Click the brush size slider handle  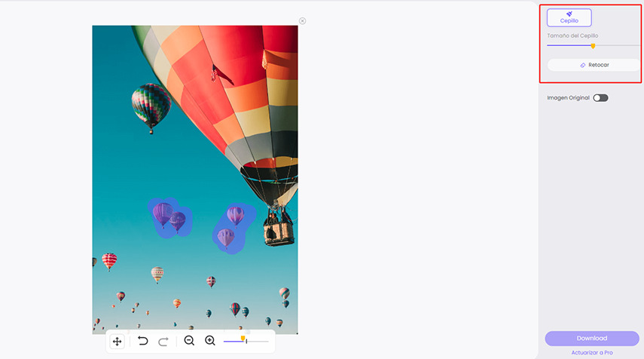tap(593, 46)
